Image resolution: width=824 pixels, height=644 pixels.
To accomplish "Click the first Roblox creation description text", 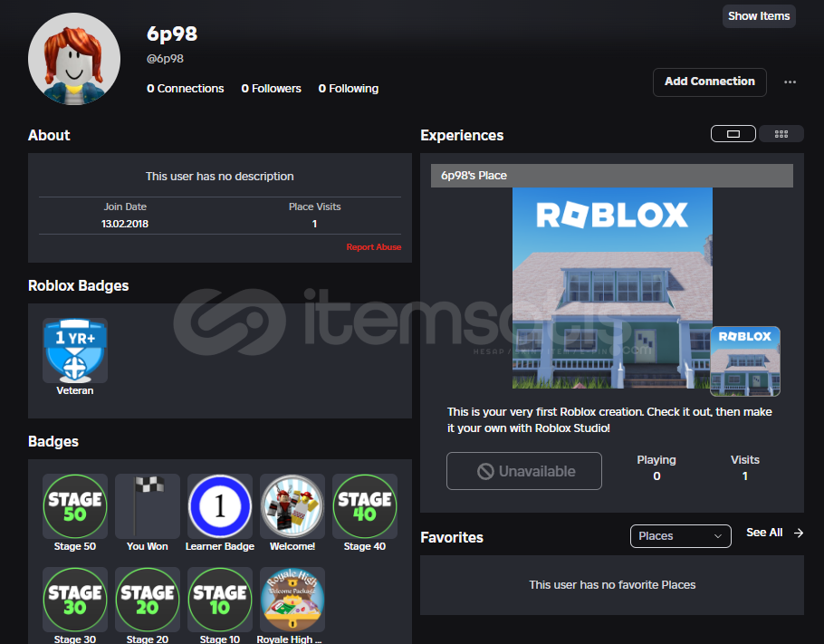I will pyautogui.click(x=609, y=420).
